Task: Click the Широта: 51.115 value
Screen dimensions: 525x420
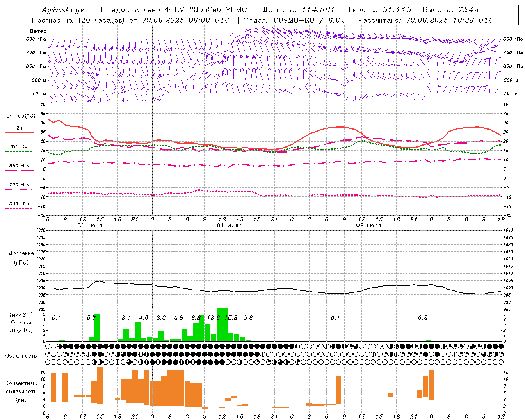Action: 379,10
